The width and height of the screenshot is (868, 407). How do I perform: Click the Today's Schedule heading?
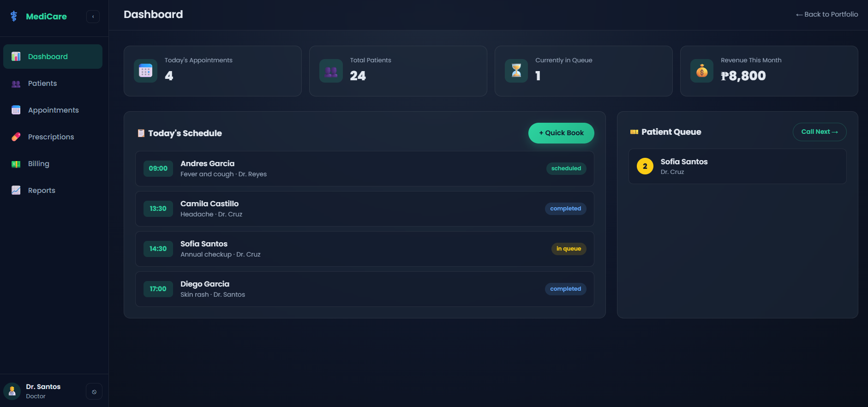(185, 133)
